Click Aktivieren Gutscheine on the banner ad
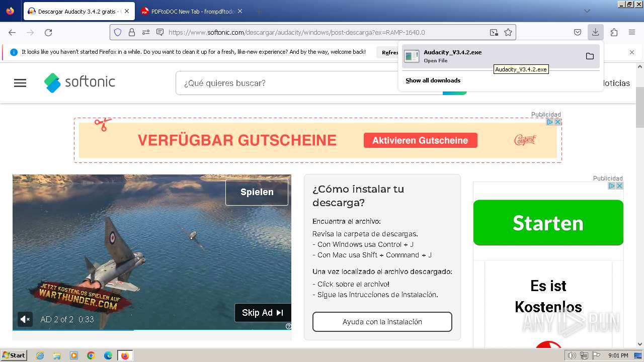Screen dimensions: 644x362 coord(420,140)
